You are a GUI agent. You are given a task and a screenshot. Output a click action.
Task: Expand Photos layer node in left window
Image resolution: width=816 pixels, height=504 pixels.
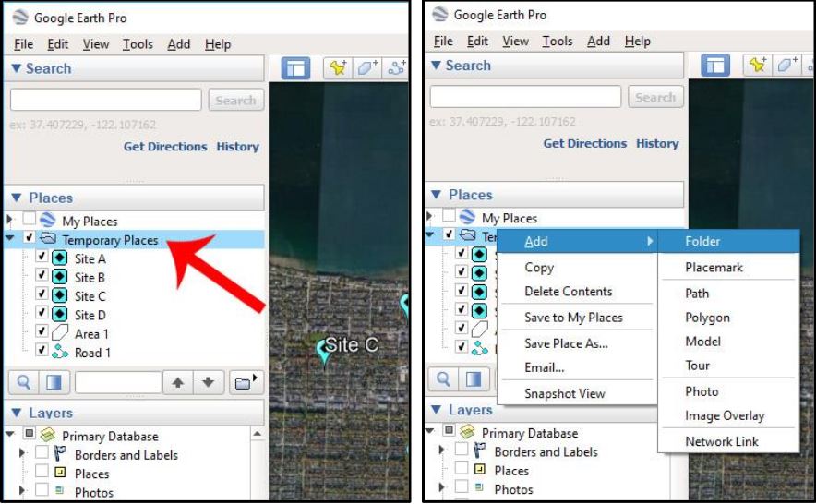click(x=22, y=491)
